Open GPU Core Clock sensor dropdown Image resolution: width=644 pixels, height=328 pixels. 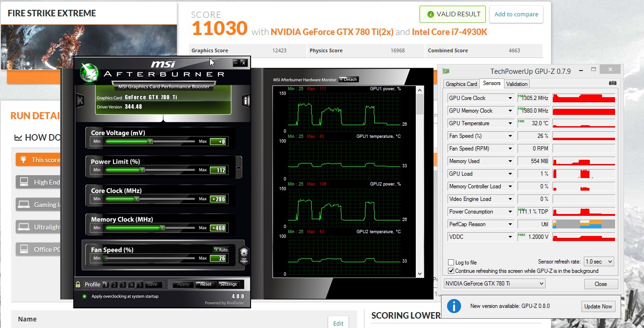(510, 98)
